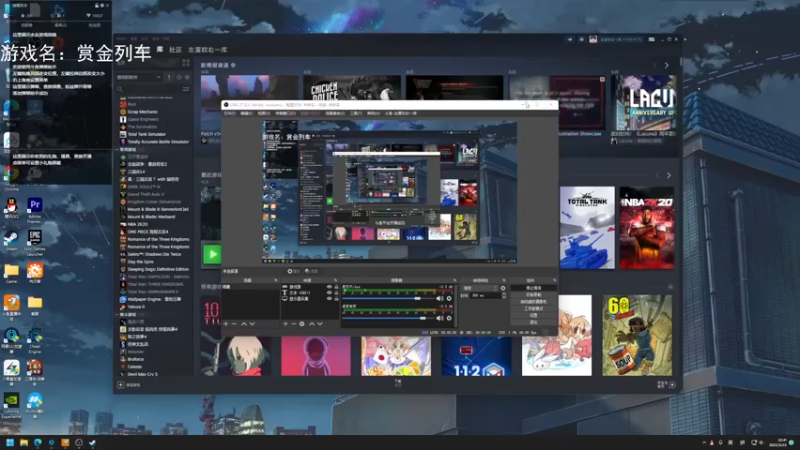Open scene transition type dropdown in OBS
Screen dimensions: 800x450
[x=479, y=288]
